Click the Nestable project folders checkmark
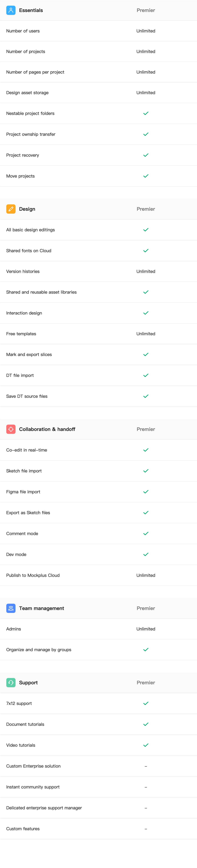The image size is (197, 868). (146, 113)
